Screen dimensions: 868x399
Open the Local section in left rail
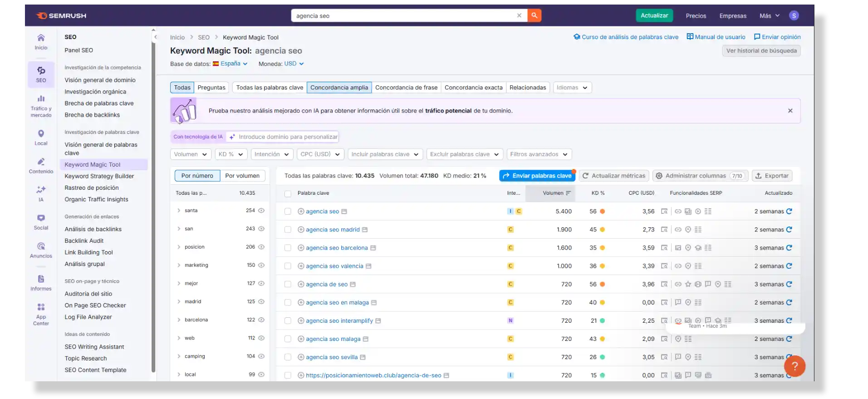[x=41, y=137]
